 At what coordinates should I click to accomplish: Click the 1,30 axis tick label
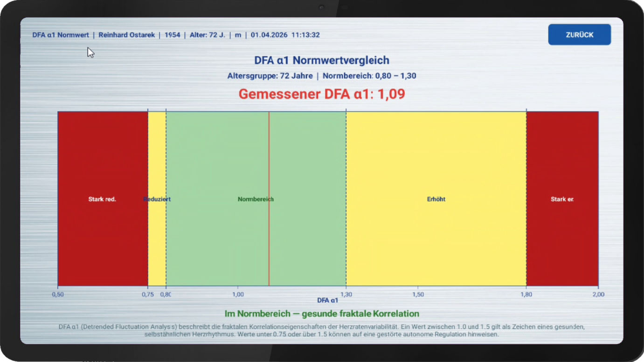(x=346, y=294)
